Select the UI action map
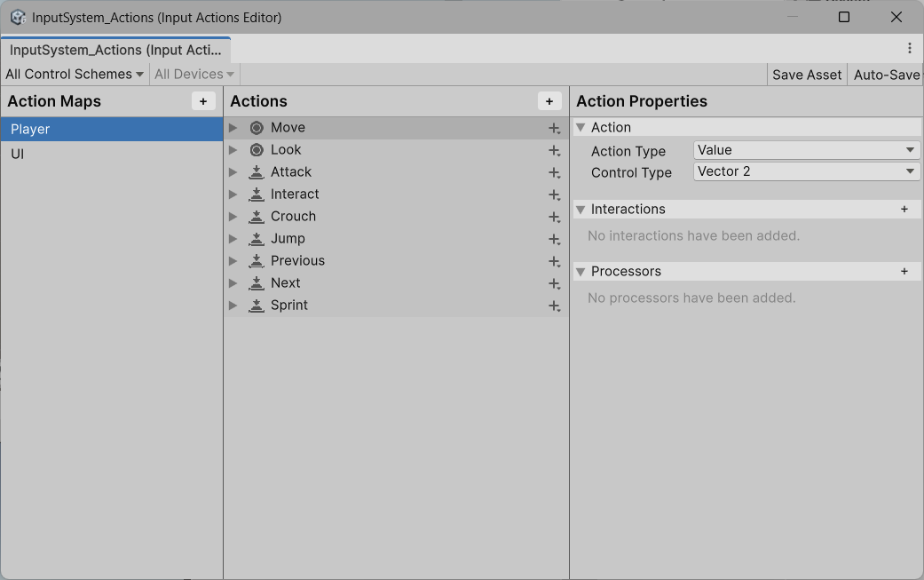924x580 pixels. pyautogui.click(x=111, y=154)
